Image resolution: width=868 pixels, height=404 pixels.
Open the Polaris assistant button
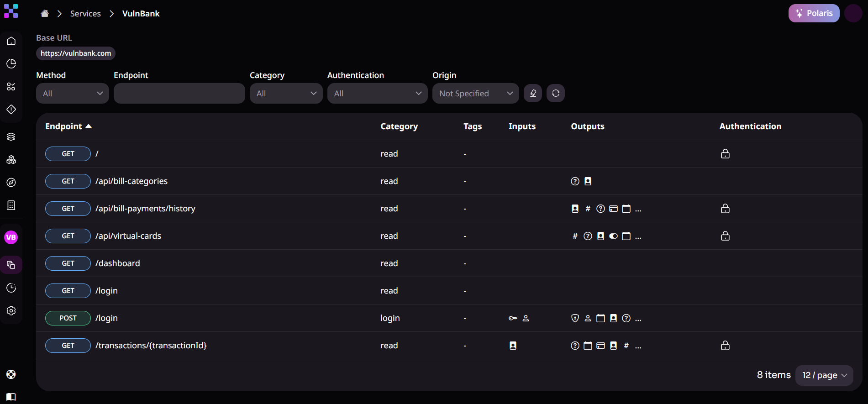[814, 13]
